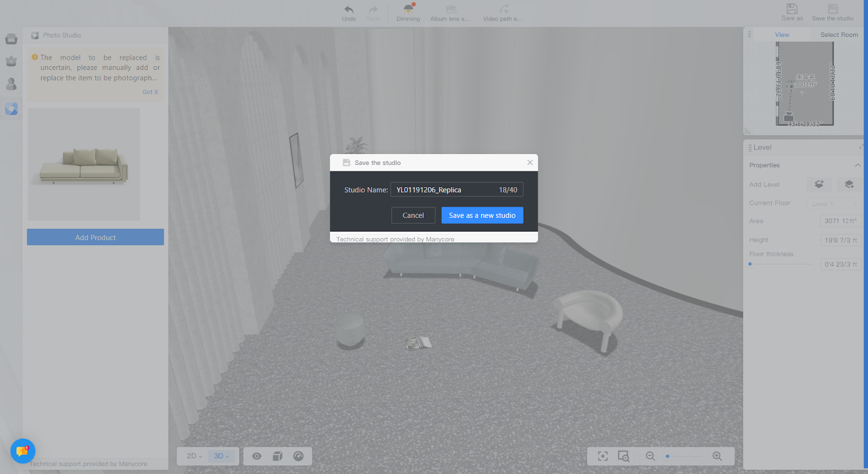Image resolution: width=868 pixels, height=474 pixels.
Task: Click the fit-to-screen focus icon
Action: click(603, 456)
